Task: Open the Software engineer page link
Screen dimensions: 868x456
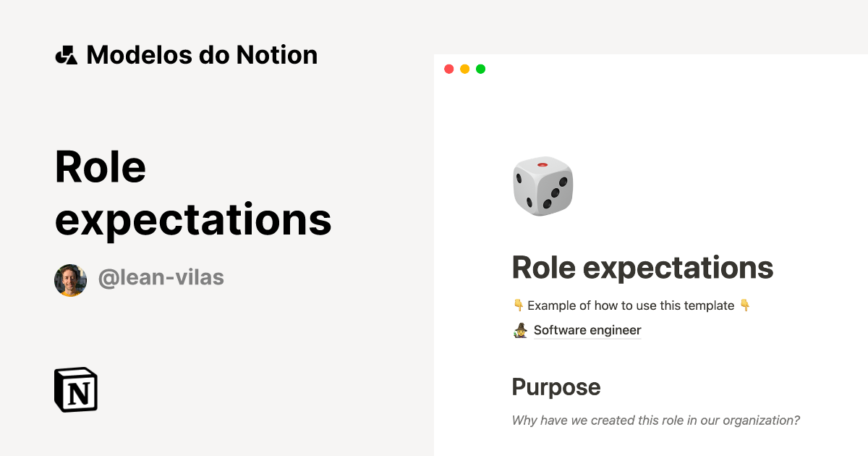Action: click(x=587, y=330)
